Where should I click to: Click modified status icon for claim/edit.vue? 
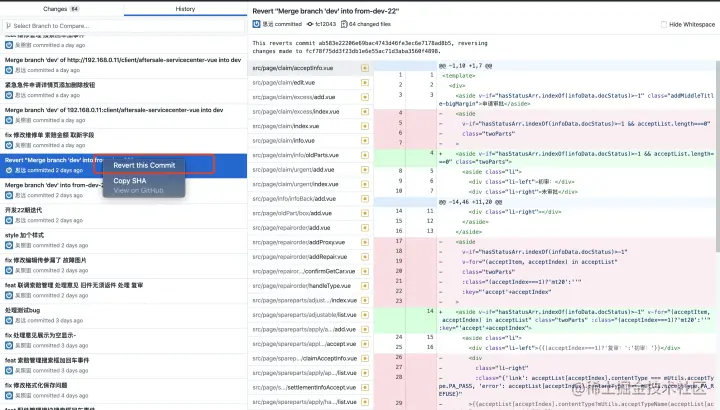pyautogui.click(x=365, y=83)
